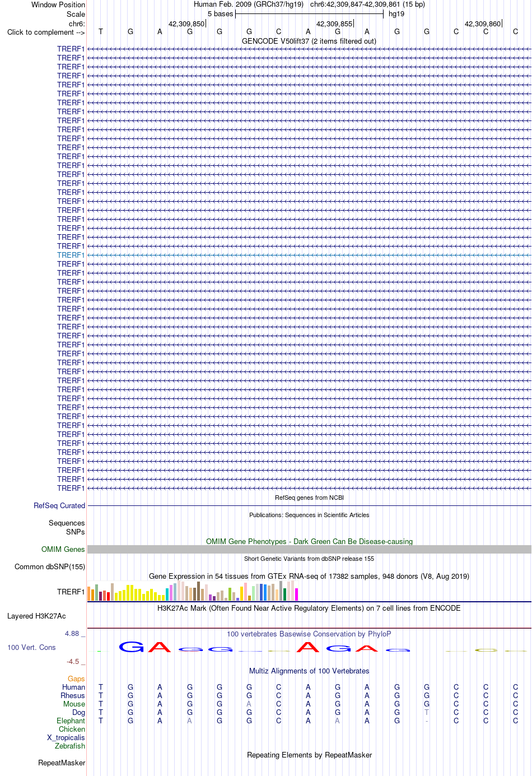Screen dimensions: 532x776
Task: Click the OMIM Genes label
Action: point(63,550)
